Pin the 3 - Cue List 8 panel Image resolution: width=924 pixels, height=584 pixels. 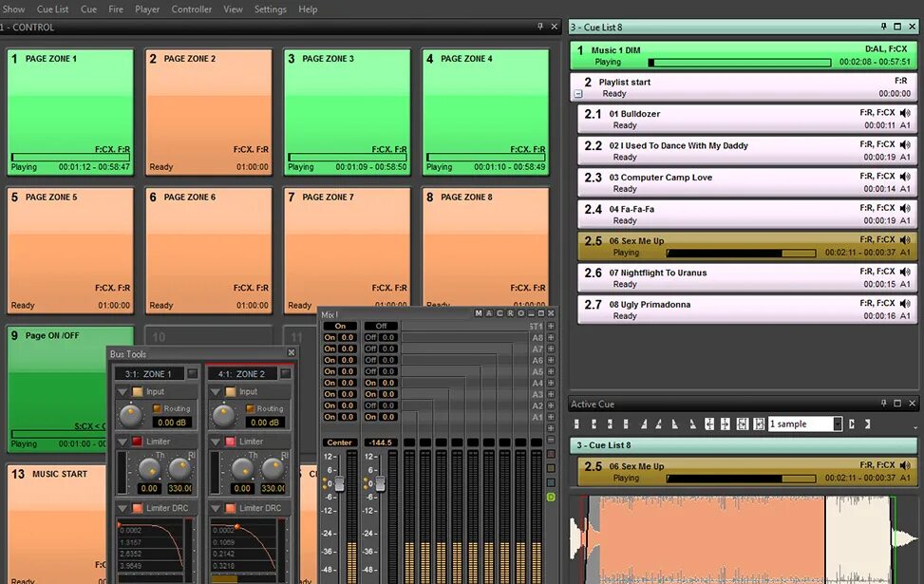click(x=883, y=27)
